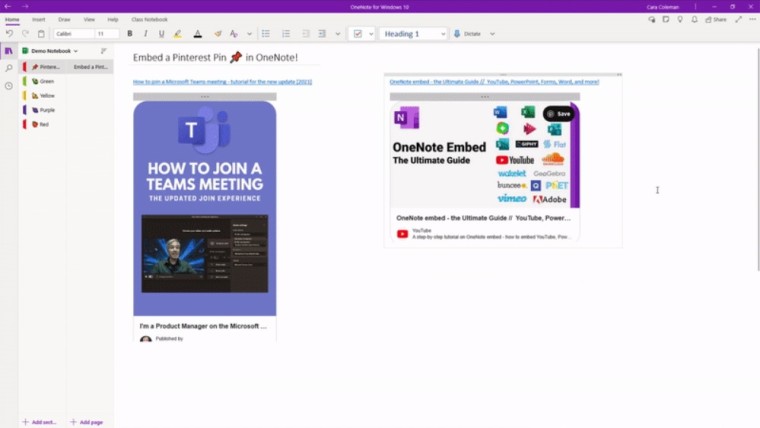Open the 'Embed a Pint...' page

point(90,67)
